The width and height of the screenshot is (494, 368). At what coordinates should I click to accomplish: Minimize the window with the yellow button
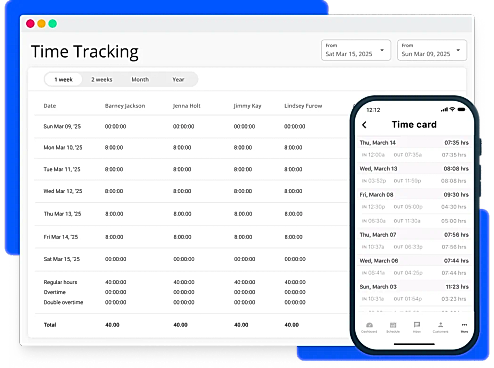[41, 24]
